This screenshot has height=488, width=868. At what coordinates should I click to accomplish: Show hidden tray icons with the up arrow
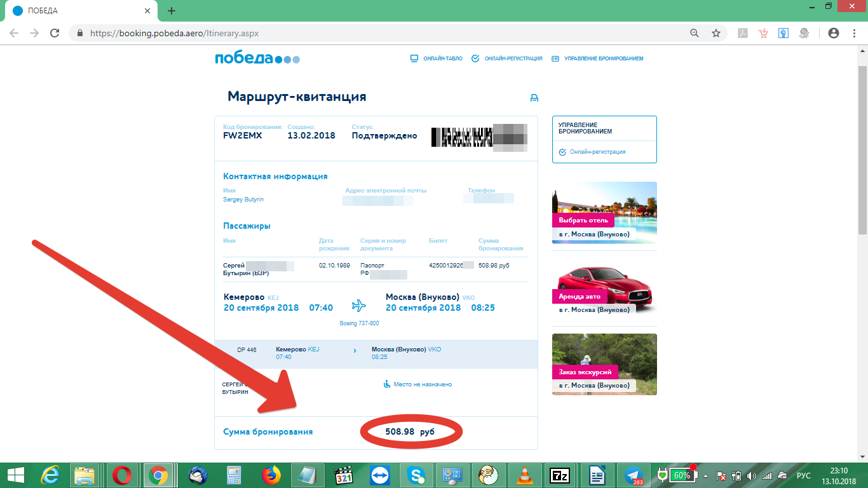705,475
